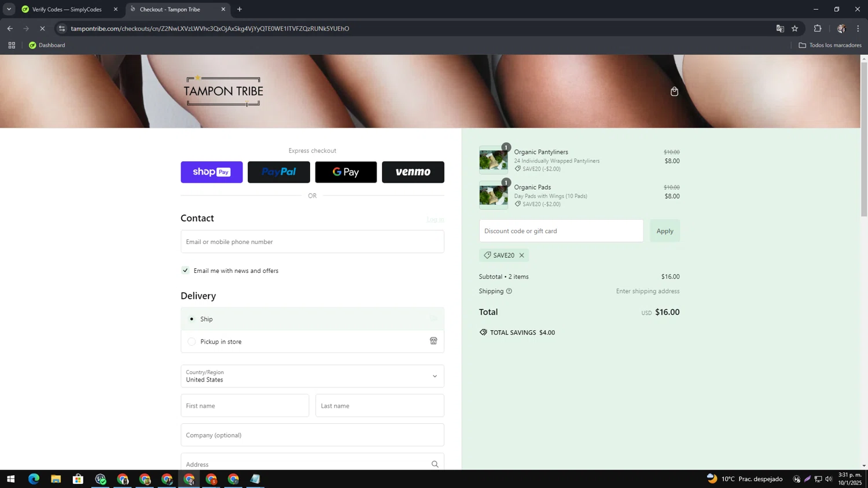Click Subtotal • 2 items text
This screenshot has width=868, height=488.
click(503, 276)
